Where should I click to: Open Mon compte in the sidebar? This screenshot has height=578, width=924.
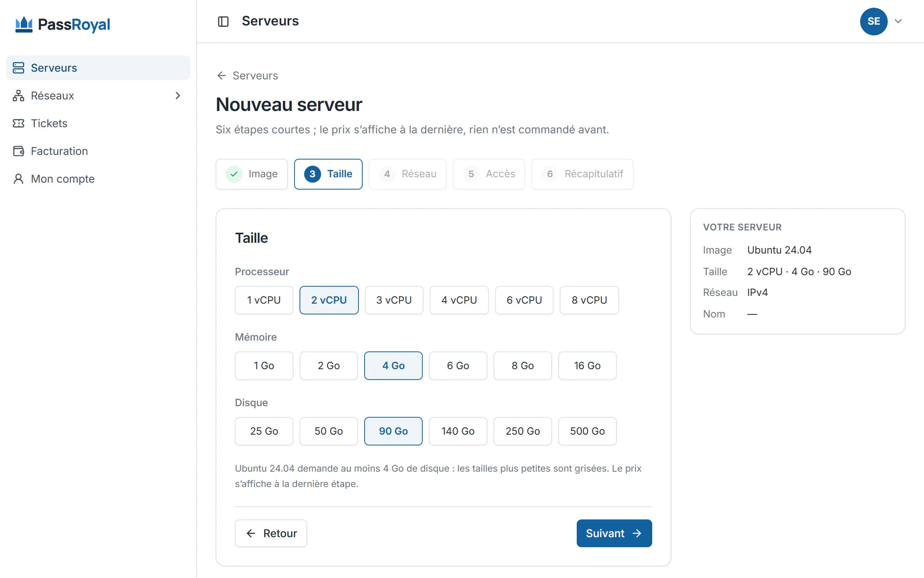tap(98, 179)
